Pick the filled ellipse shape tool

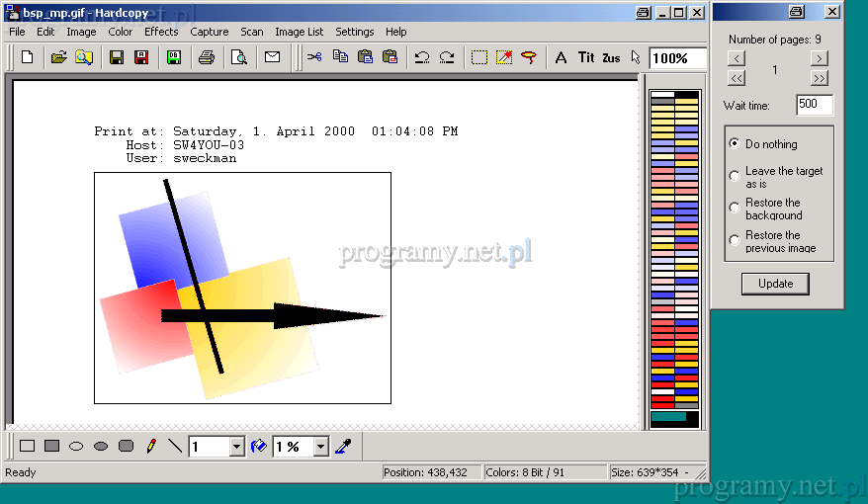pos(101,447)
